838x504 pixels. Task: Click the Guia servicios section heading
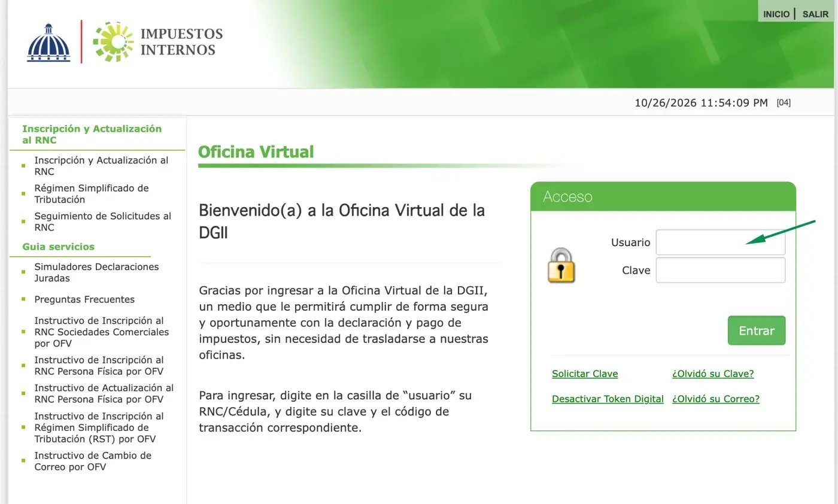(x=59, y=247)
